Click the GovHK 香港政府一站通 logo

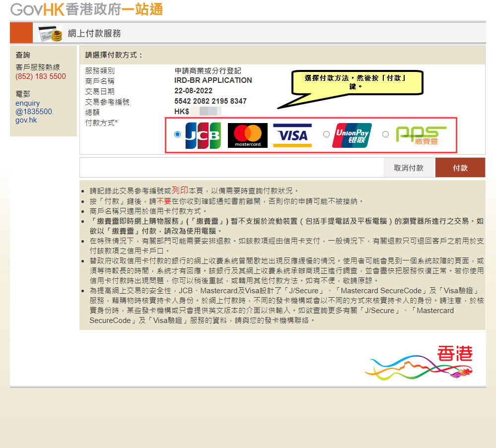pyautogui.click(x=86, y=9)
